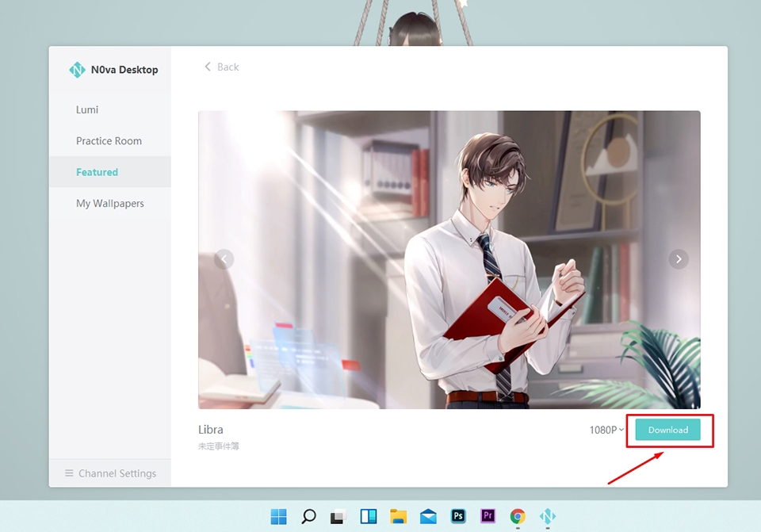
Task: Click the Libra wallpaper preview image
Action: coord(449,260)
